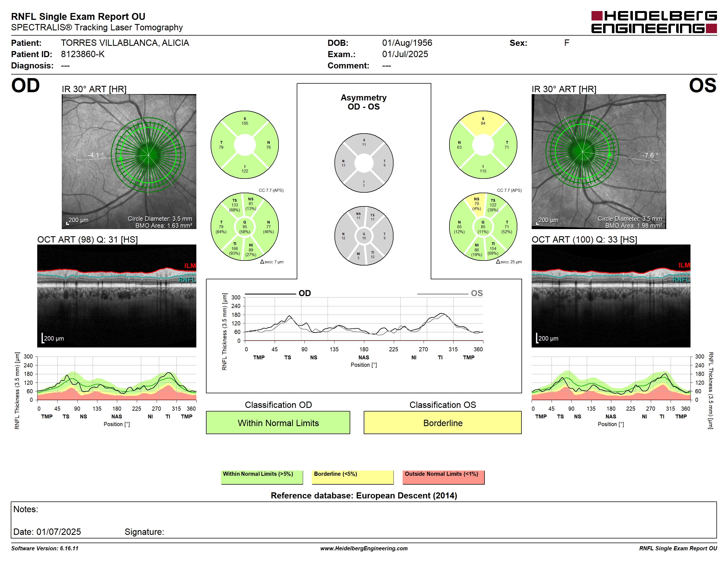Click OS sector 'TI 154 (69%)'
728x563 pixels.
pyautogui.click(x=493, y=248)
